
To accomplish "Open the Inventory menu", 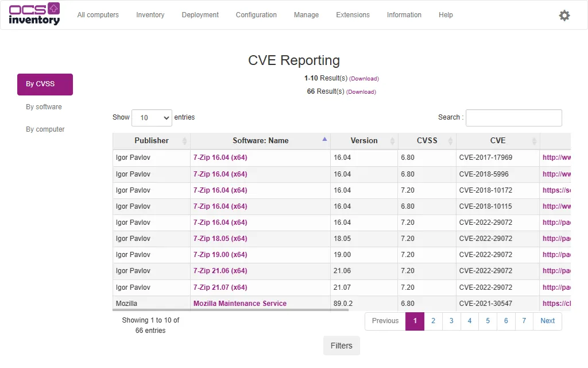I will [150, 14].
